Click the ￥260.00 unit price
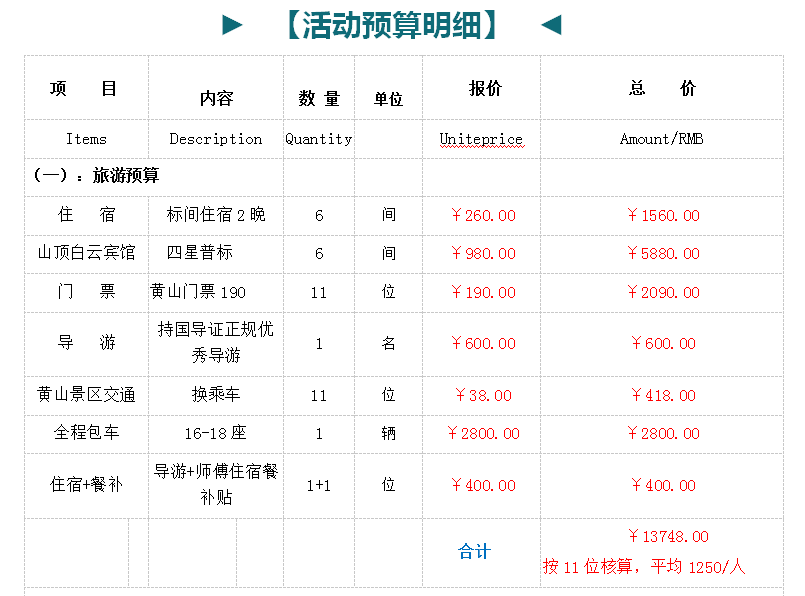 (x=483, y=215)
